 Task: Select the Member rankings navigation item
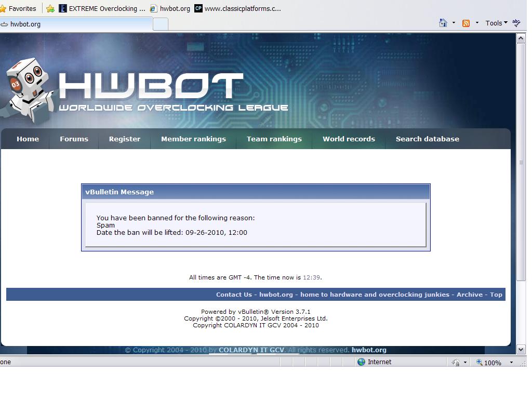click(x=193, y=139)
